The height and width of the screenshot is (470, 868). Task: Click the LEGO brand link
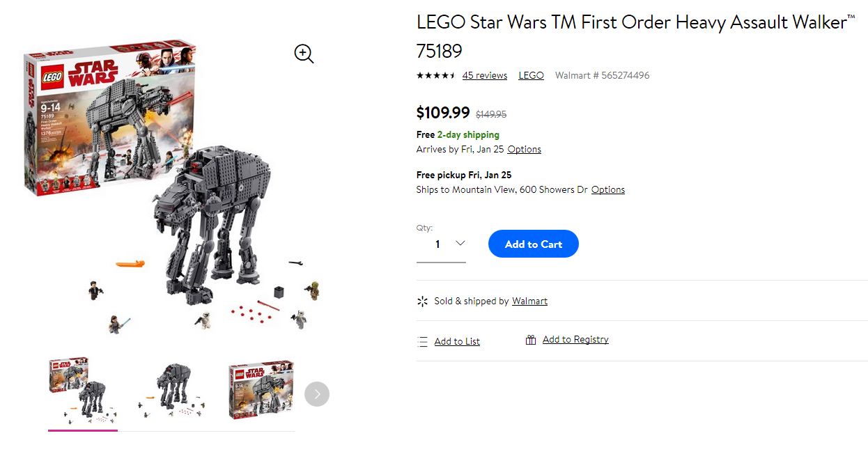point(531,75)
